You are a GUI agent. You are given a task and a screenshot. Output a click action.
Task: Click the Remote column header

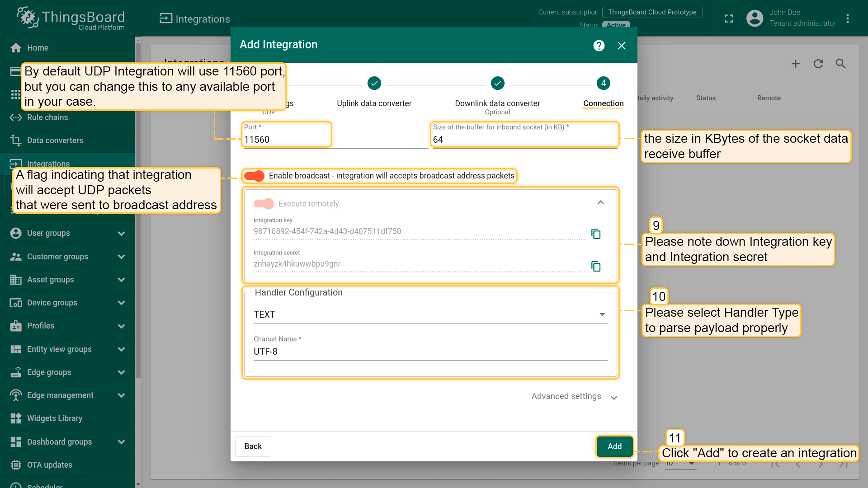tap(769, 98)
